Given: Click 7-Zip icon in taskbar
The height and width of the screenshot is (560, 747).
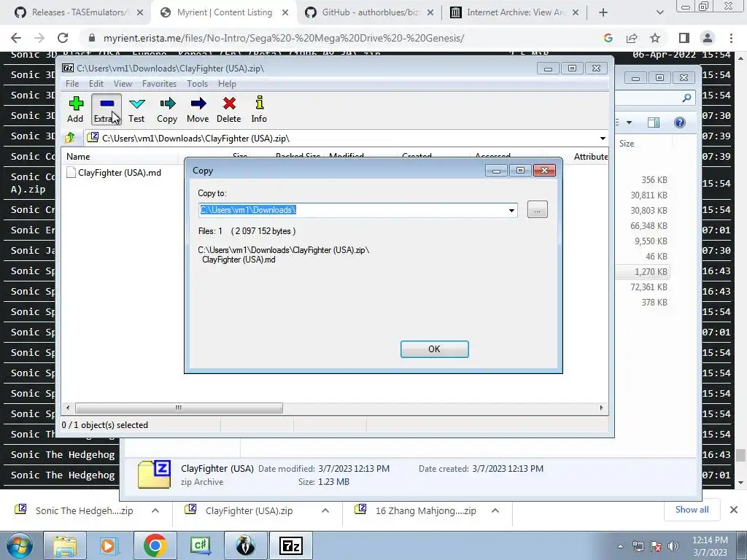Looking at the screenshot, I should click(x=290, y=545).
